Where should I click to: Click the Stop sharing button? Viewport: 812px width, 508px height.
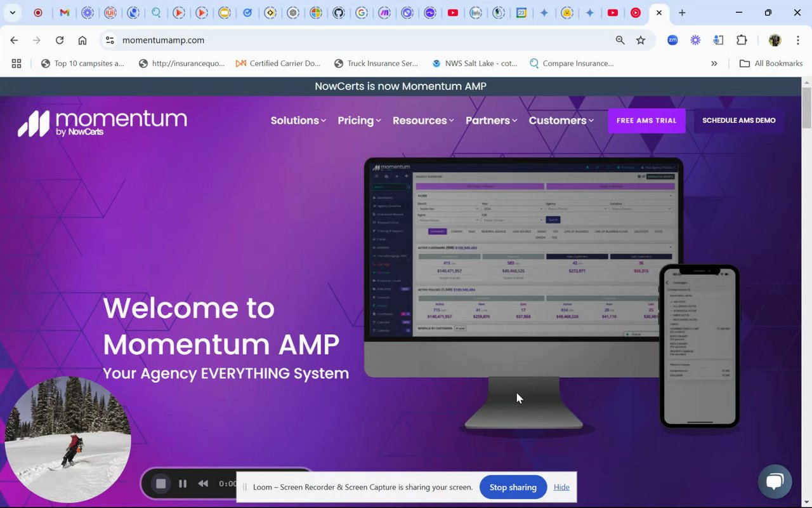(x=513, y=487)
